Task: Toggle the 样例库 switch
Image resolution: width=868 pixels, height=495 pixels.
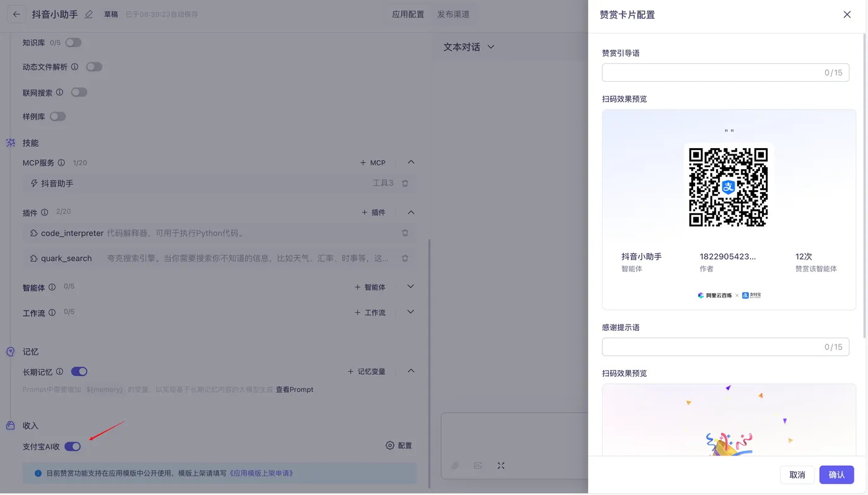Action: tap(58, 116)
